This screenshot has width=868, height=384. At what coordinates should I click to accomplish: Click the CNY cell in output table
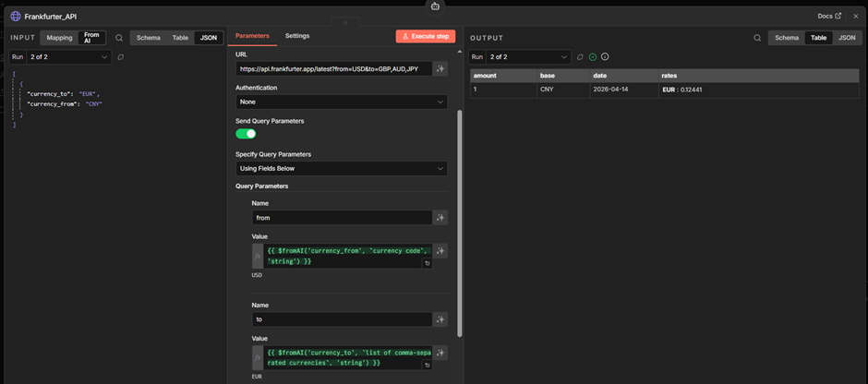point(563,90)
